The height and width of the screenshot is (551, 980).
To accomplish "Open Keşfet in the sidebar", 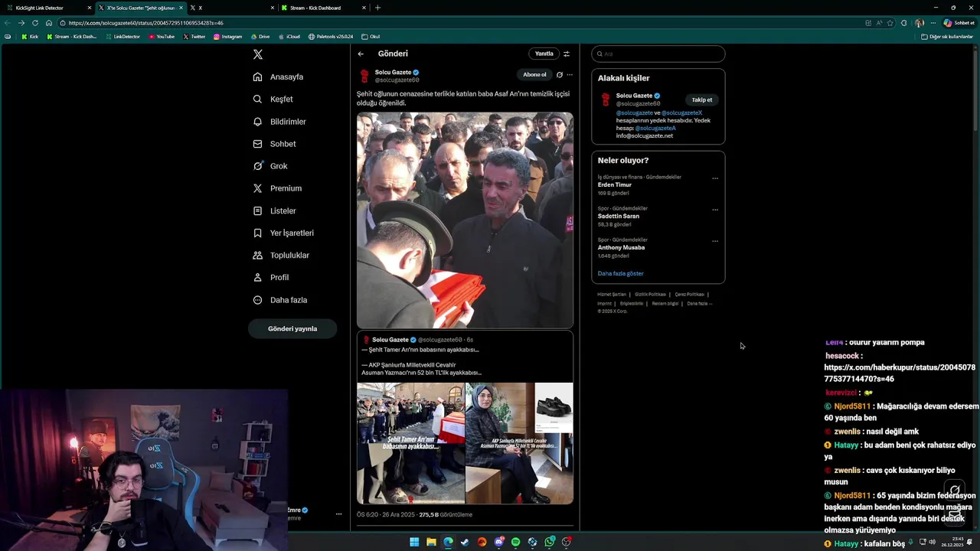I will (x=273, y=99).
